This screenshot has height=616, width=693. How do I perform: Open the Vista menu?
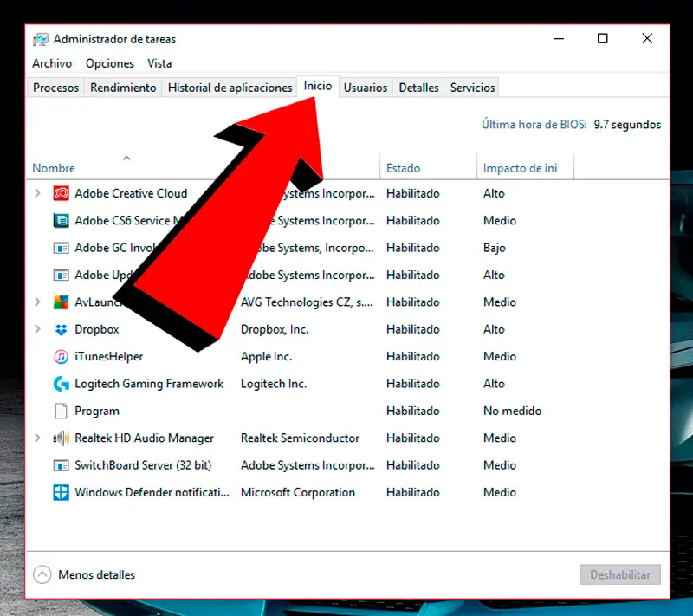pyautogui.click(x=159, y=63)
